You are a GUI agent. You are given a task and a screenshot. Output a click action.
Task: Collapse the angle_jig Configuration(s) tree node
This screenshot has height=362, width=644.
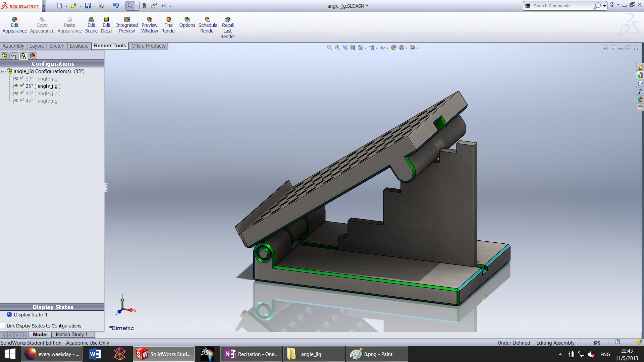pos(3,71)
